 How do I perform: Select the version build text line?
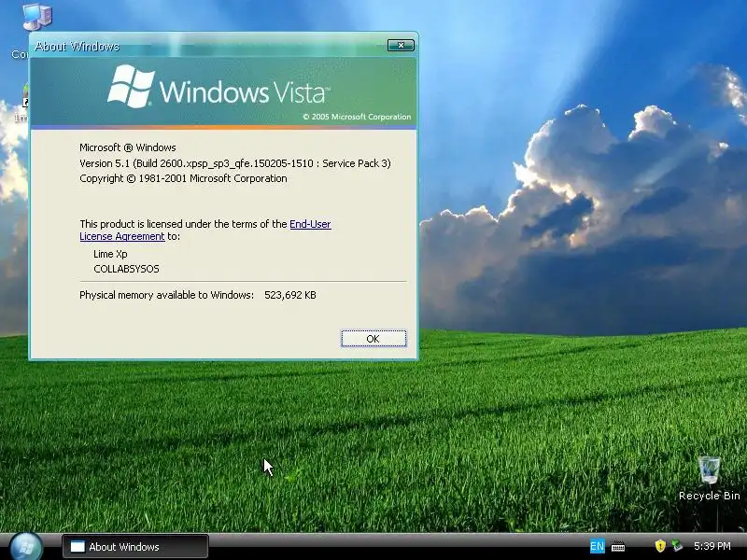coord(235,163)
